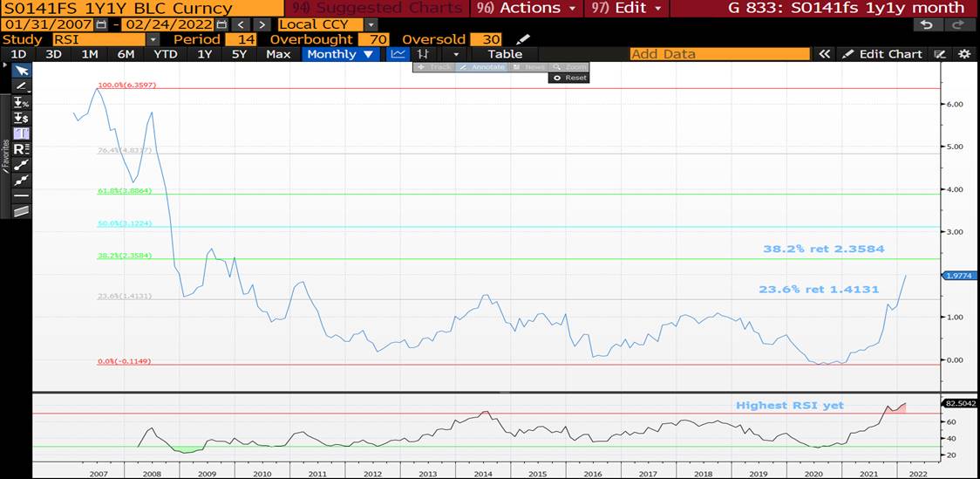Select the 1D range tab

point(19,54)
